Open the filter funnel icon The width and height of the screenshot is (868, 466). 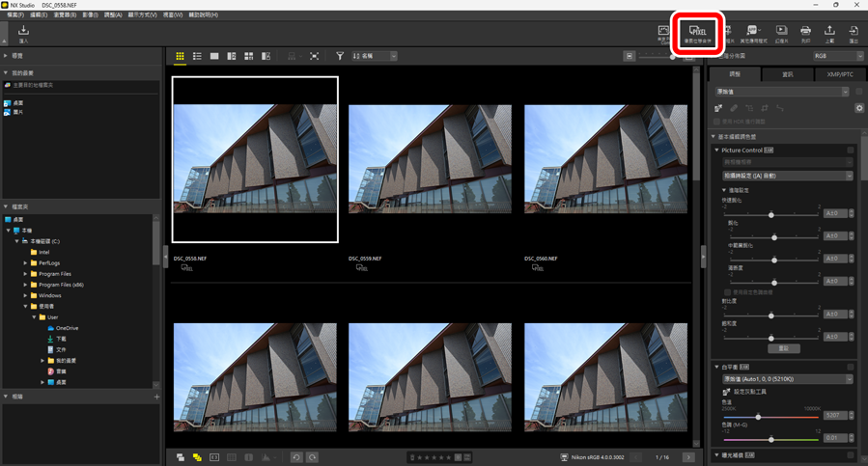340,57
